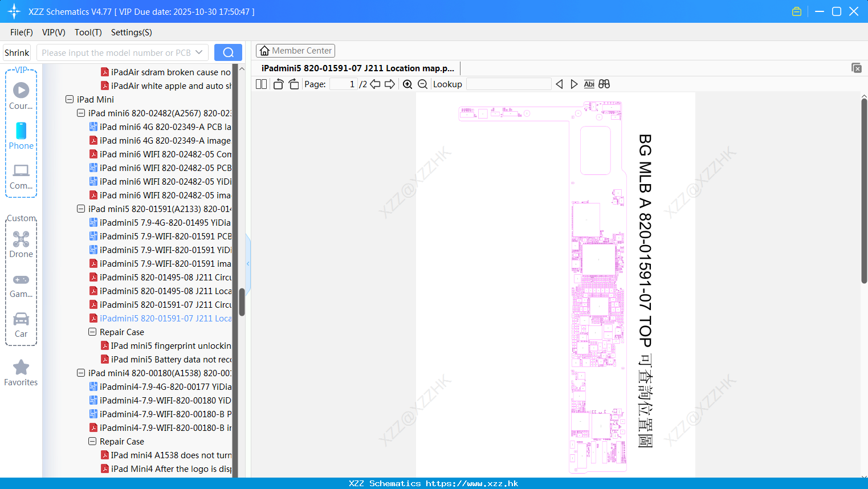Open iPadmini5 7.9-4G-820-01495 YiDian file
Viewport: 868px width, 489px height.
(x=160, y=222)
